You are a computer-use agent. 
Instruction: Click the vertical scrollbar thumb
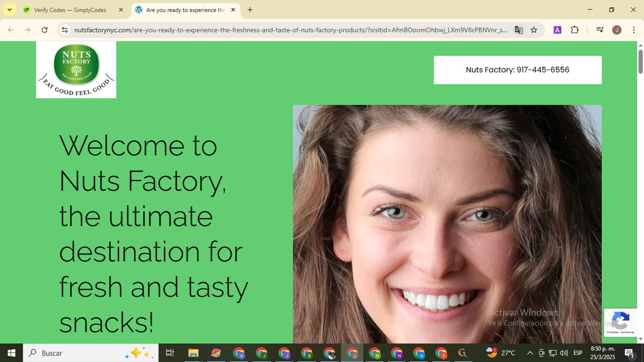click(641, 61)
